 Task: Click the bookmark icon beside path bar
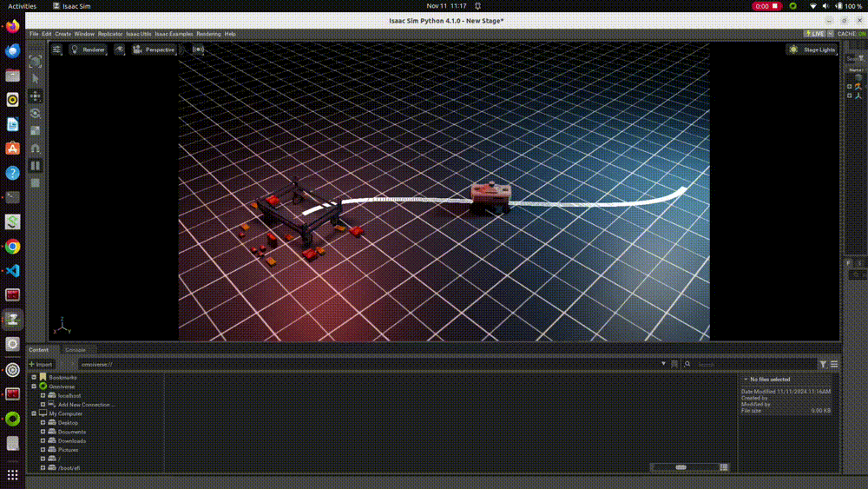pos(674,365)
